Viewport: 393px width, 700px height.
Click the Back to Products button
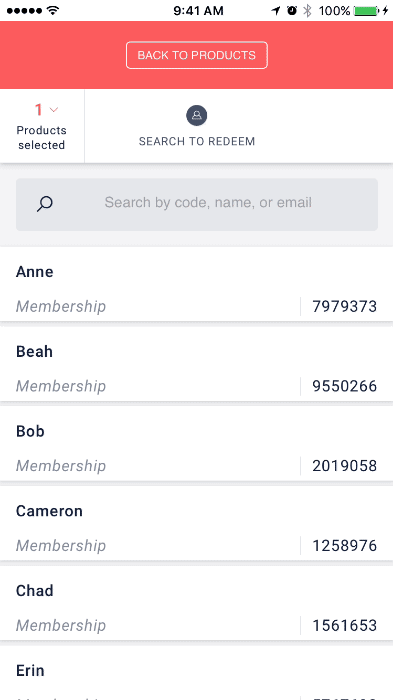(196, 55)
